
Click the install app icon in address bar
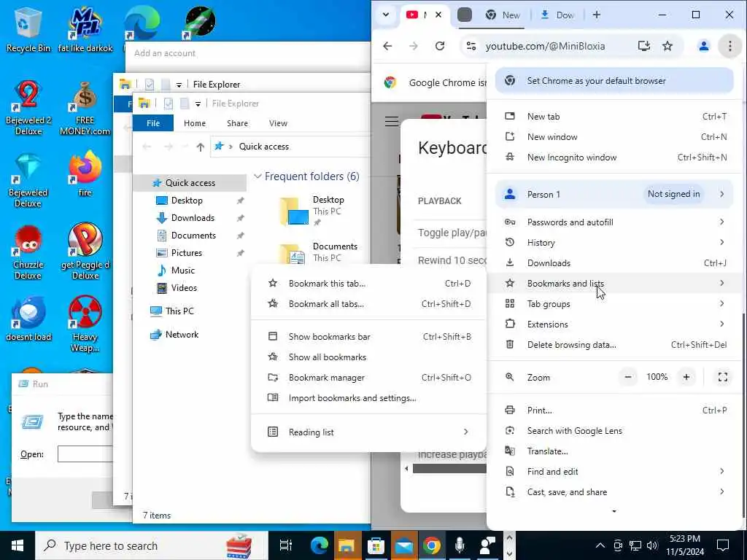[x=643, y=46]
